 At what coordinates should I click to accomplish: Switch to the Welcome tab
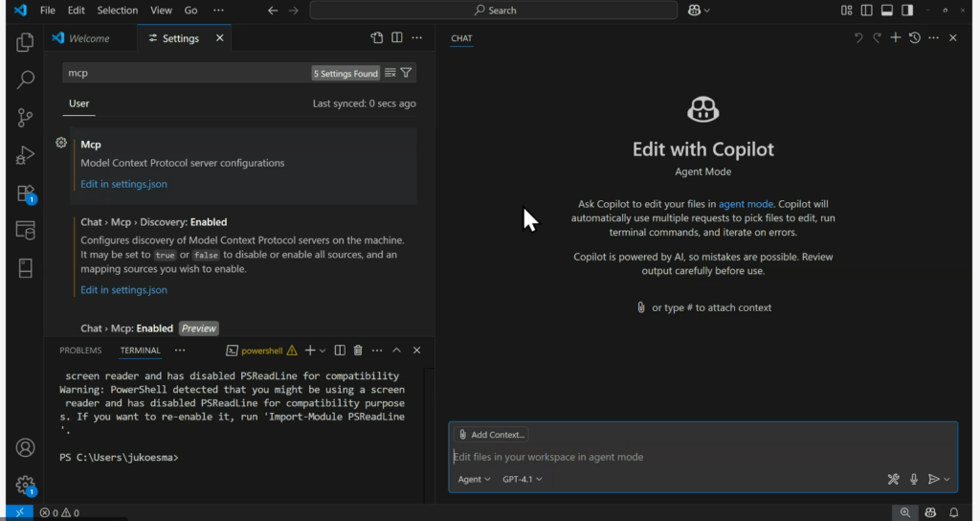tap(91, 38)
